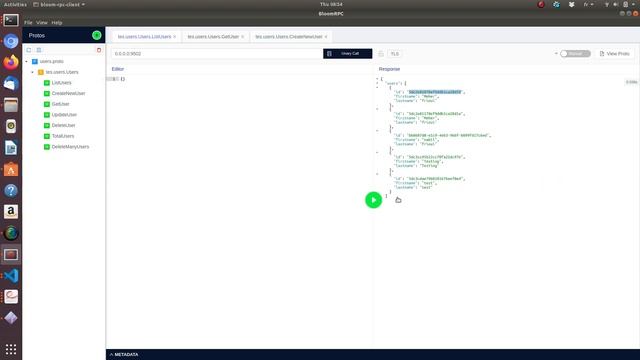Close the CreateNewUser tab
Screen dimensions: 640x360
(x=326, y=37)
